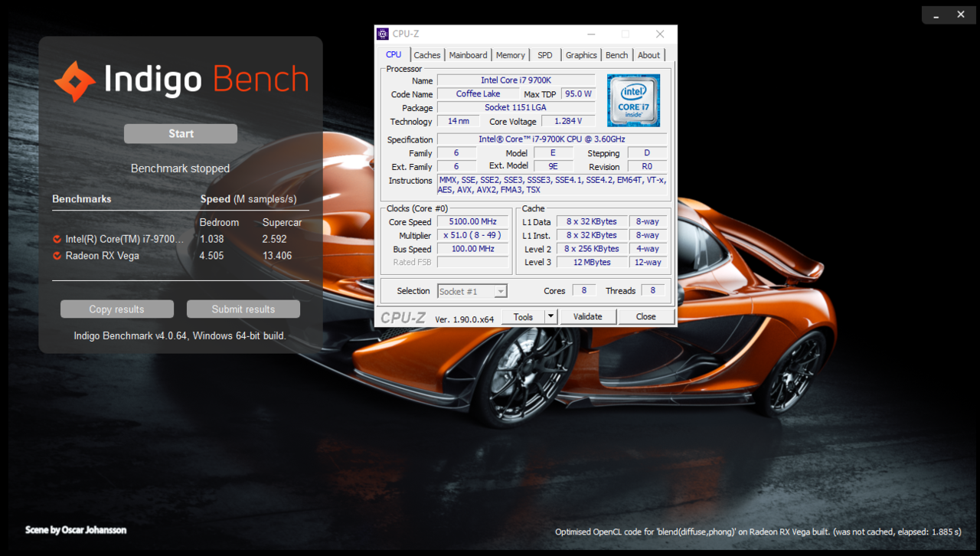Start the Indigo benchmark
The image size is (980, 556).
181,133
